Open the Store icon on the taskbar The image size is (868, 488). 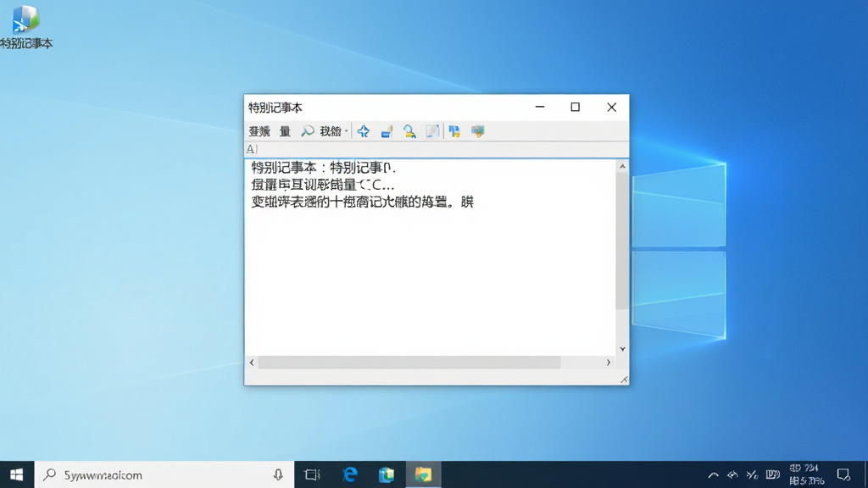click(x=387, y=474)
